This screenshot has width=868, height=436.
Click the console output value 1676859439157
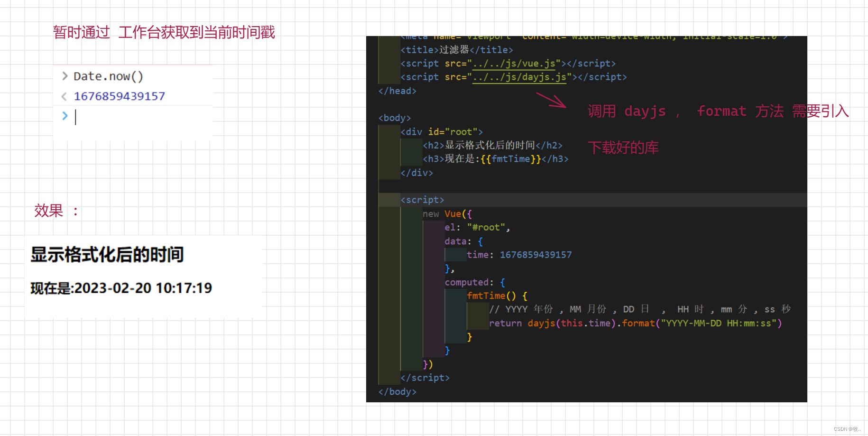point(120,96)
